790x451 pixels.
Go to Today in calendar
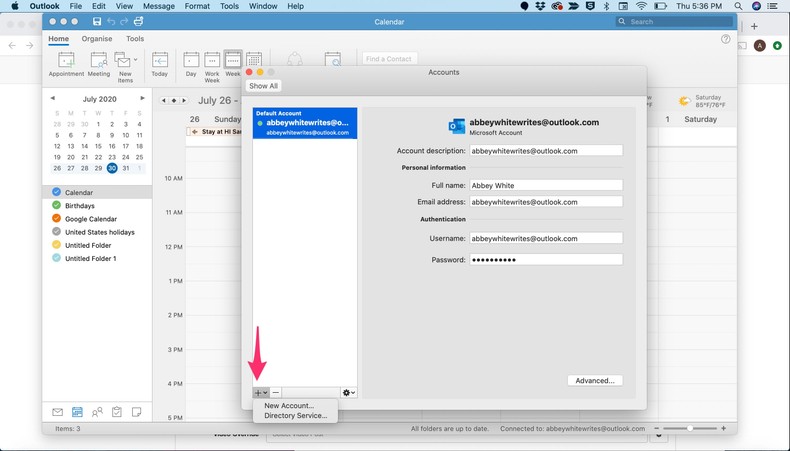160,63
